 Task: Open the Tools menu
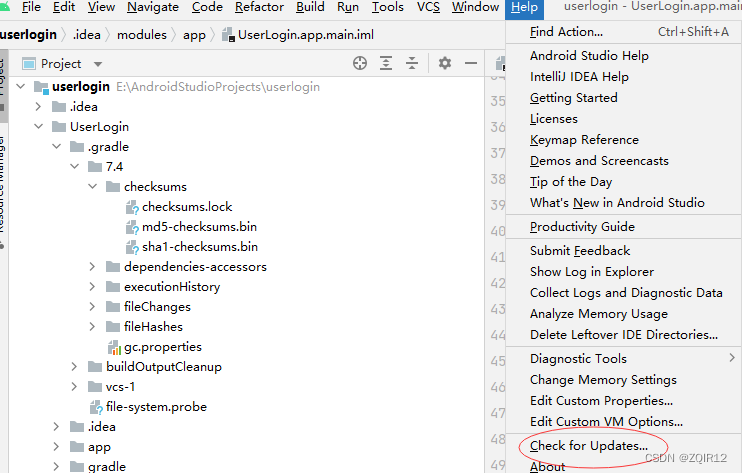click(388, 7)
